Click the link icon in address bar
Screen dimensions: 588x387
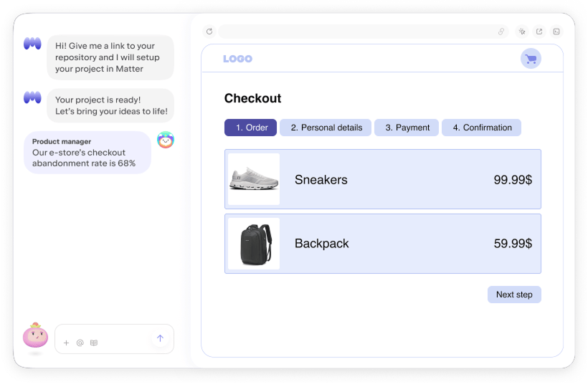click(x=501, y=32)
